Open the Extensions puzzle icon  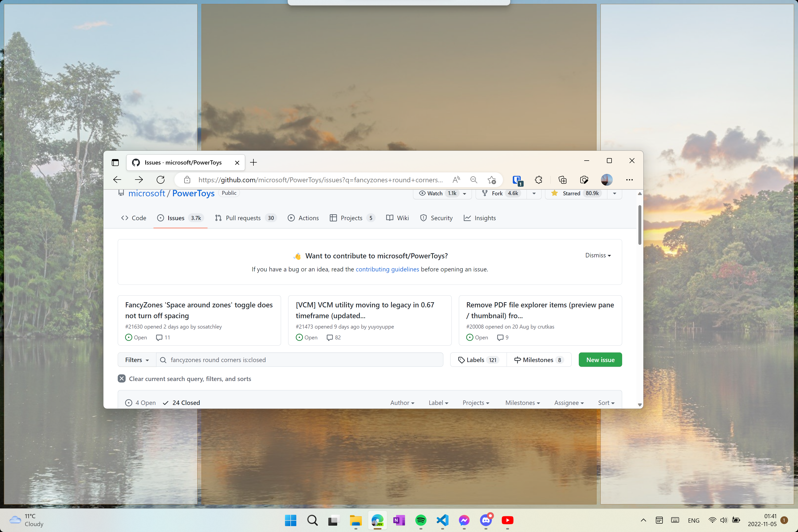coord(538,180)
